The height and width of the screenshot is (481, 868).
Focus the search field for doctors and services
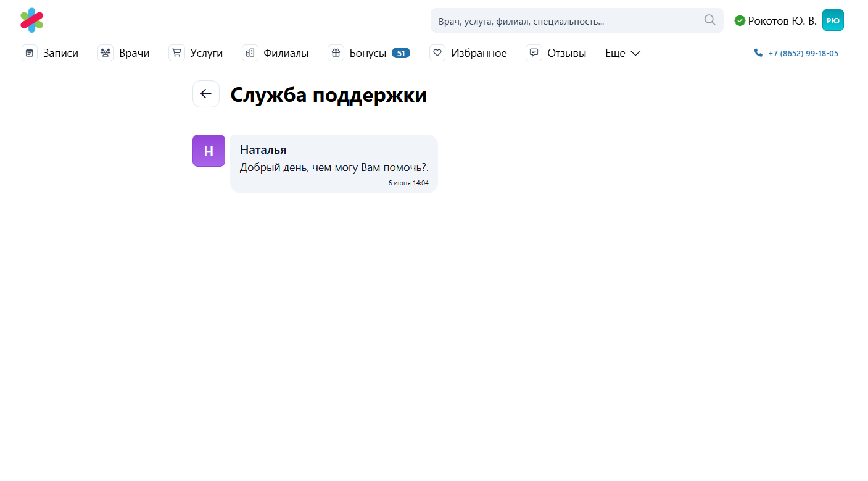568,21
